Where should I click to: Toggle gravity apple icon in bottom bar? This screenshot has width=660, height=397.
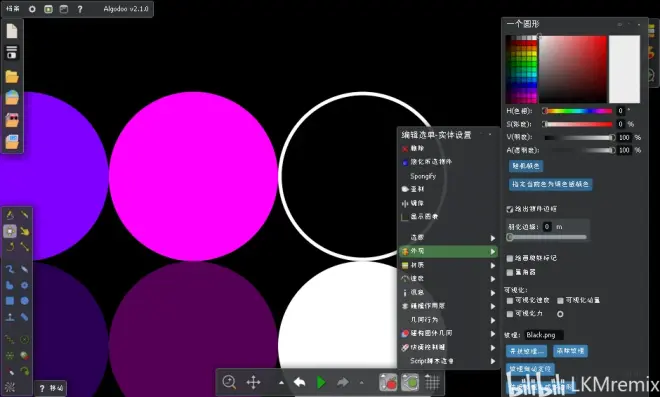point(388,382)
